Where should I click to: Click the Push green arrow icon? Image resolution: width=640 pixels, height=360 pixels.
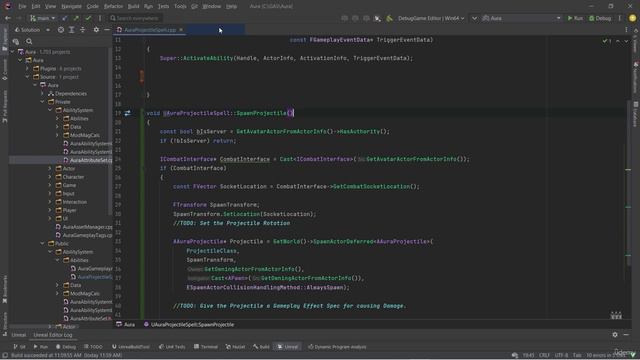pyautogui.click(x=76, y=18)
